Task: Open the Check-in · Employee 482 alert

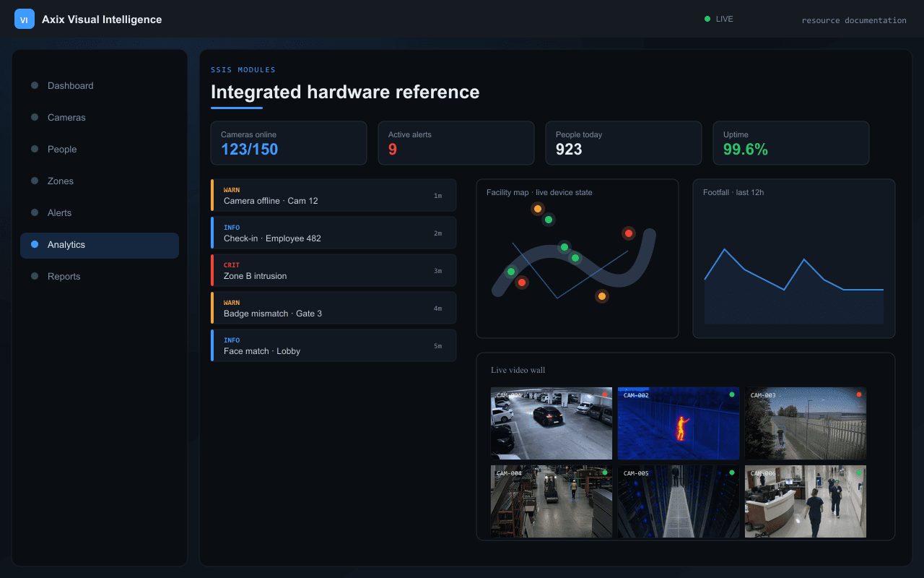Action: [334, 233]
